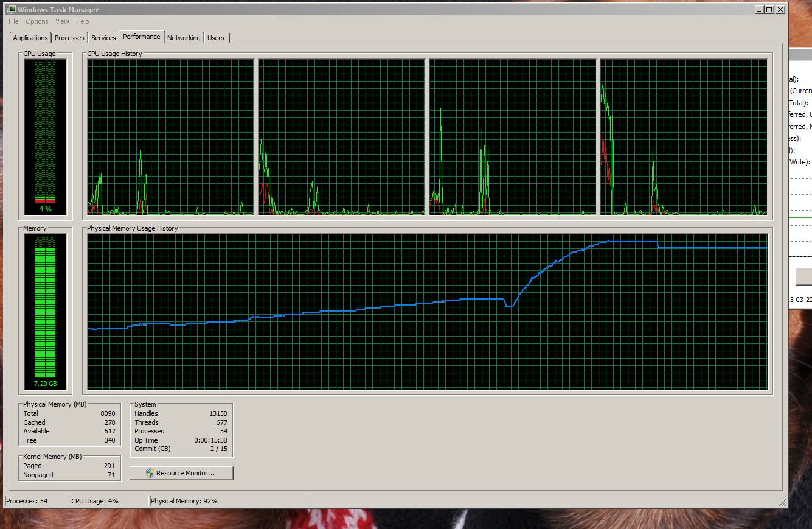The height and width of the screenshot is (529, 812).
Task: Switch to the Processes tab
Action: [x=69, y=38]
